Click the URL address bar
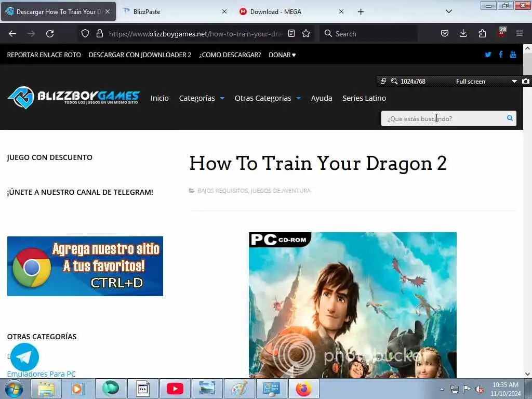Viewport: 532px width, 399px height. coord(195,34)
